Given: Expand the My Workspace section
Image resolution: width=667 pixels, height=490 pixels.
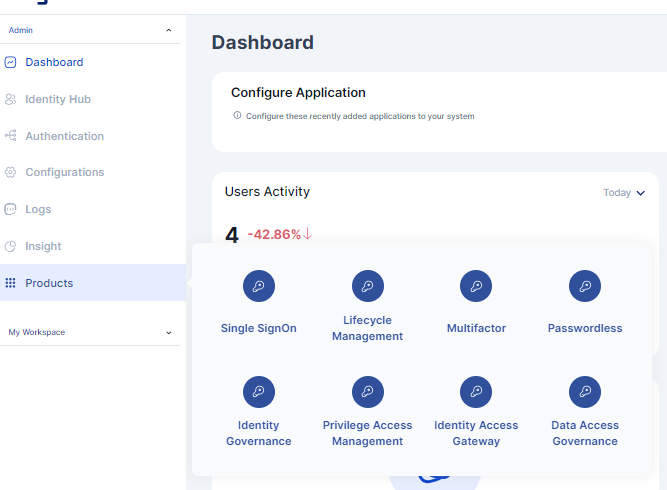Looking at the screenshot, I should [x=168, y=332].
